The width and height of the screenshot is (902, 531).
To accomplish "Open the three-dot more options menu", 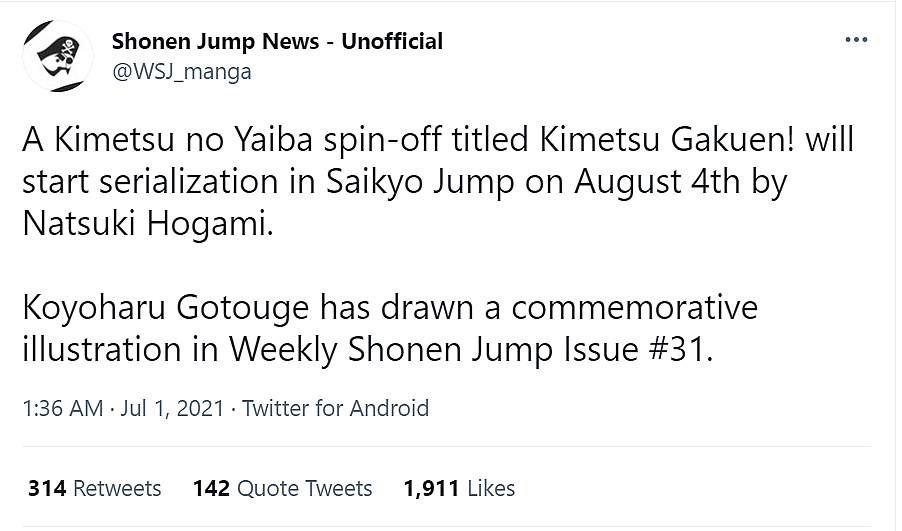I will click(x=856, y=41).
